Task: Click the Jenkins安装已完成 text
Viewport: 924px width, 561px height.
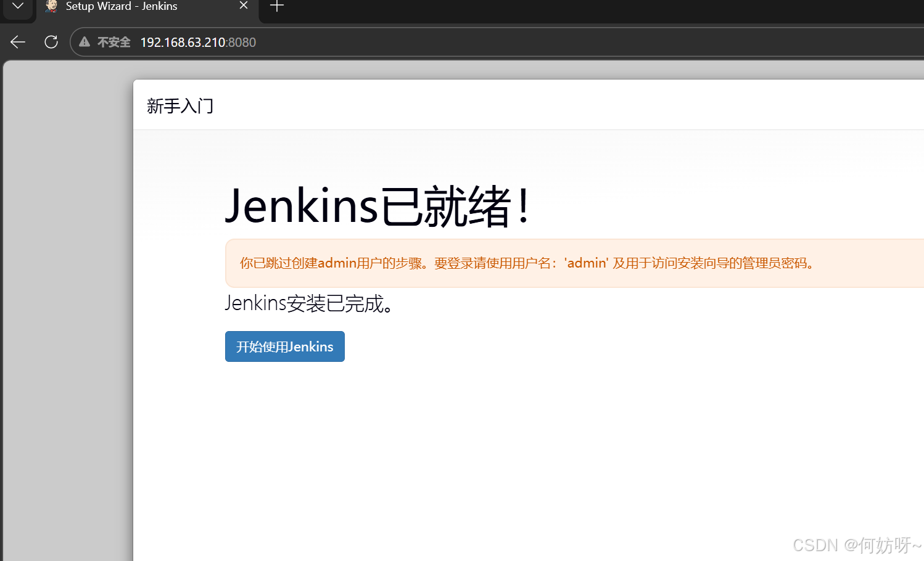Action: coord(309,303)
